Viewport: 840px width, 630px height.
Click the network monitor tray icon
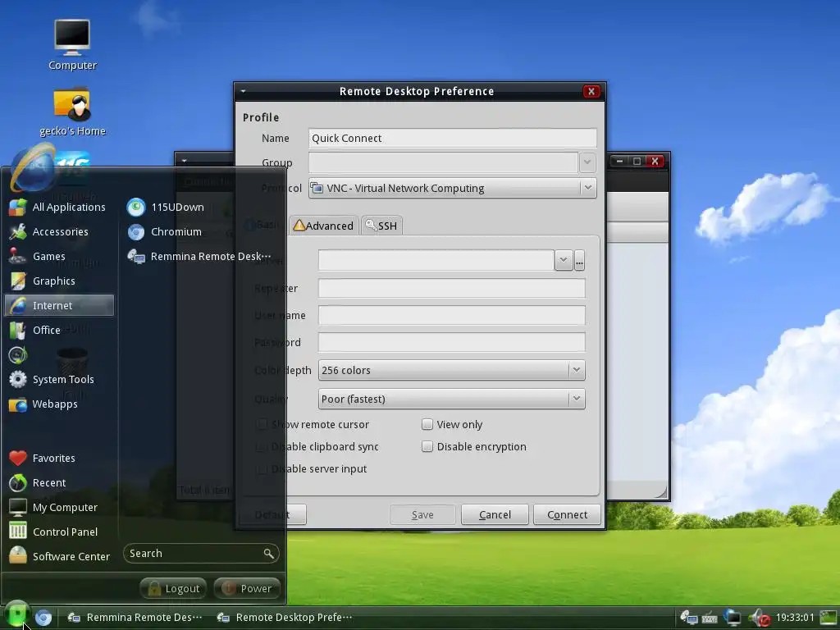[732, 618]
